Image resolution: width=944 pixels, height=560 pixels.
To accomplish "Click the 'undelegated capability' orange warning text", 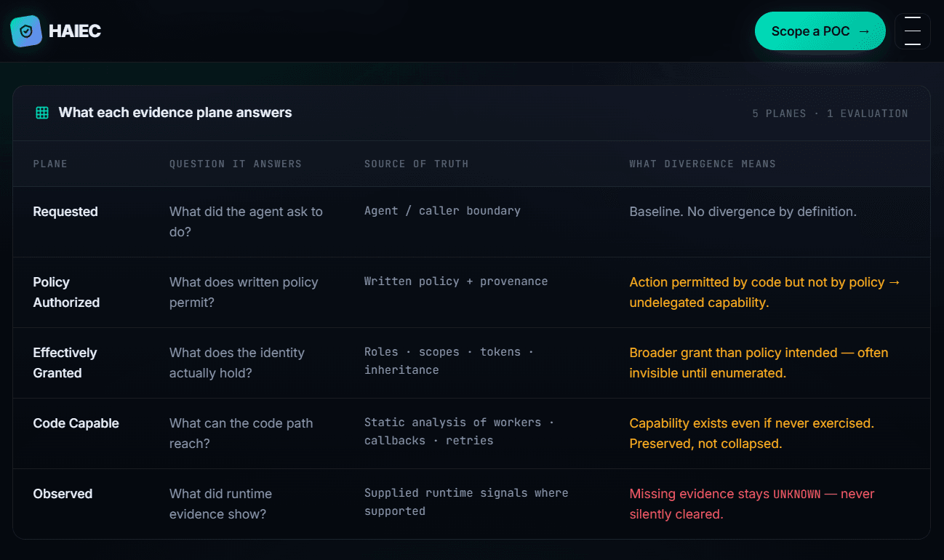I will [x=699, y=303].
